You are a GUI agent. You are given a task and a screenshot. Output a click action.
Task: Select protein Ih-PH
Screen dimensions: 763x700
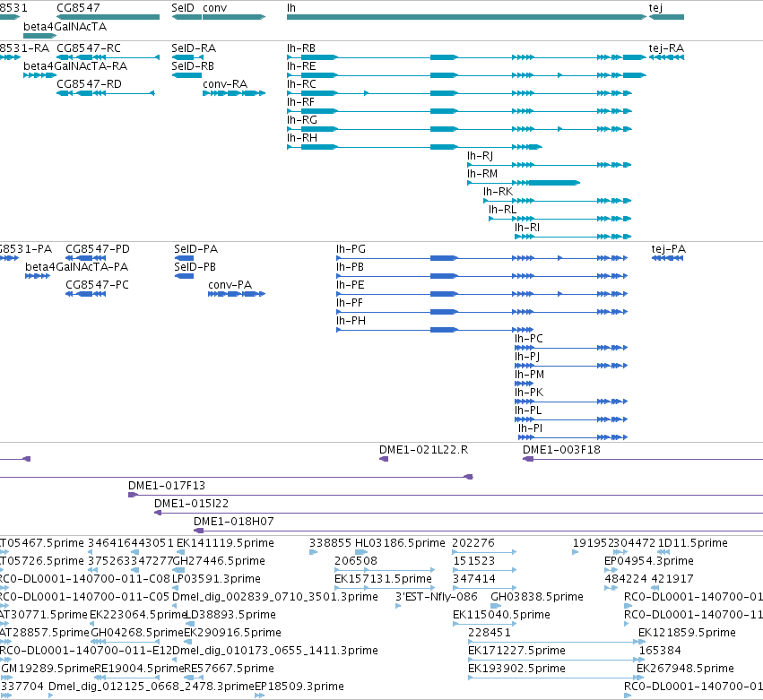pyautogui.click(x=435, y=330)
